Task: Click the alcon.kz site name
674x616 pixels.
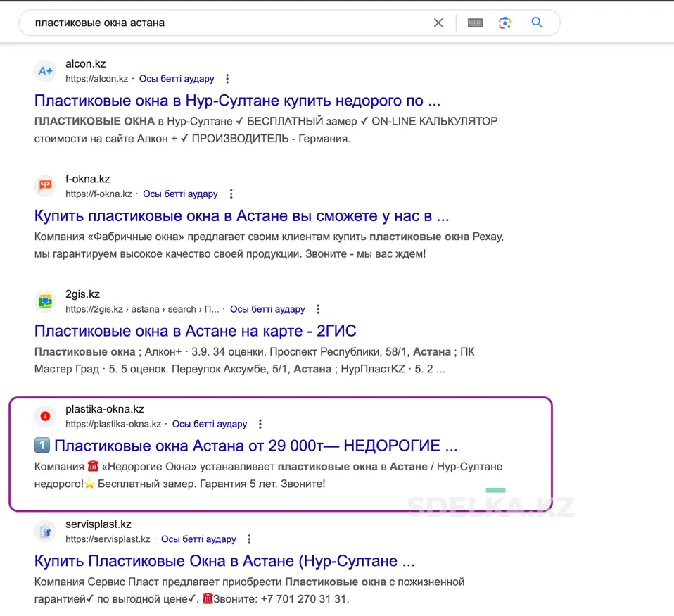Action: 86,63
